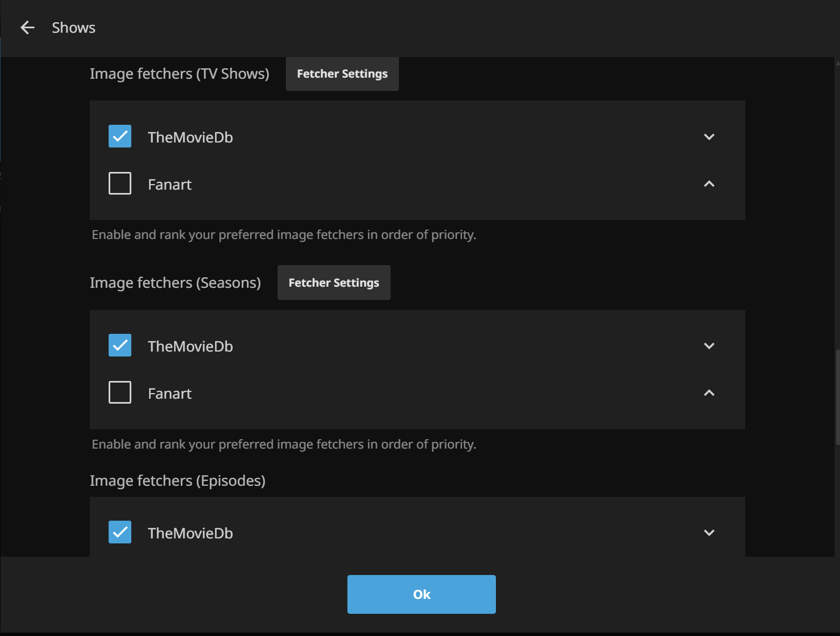Check the Fanart box under Seasons fetchers
Screen dimensions: 840x636
pyautogui.click(x=120, y=393)
